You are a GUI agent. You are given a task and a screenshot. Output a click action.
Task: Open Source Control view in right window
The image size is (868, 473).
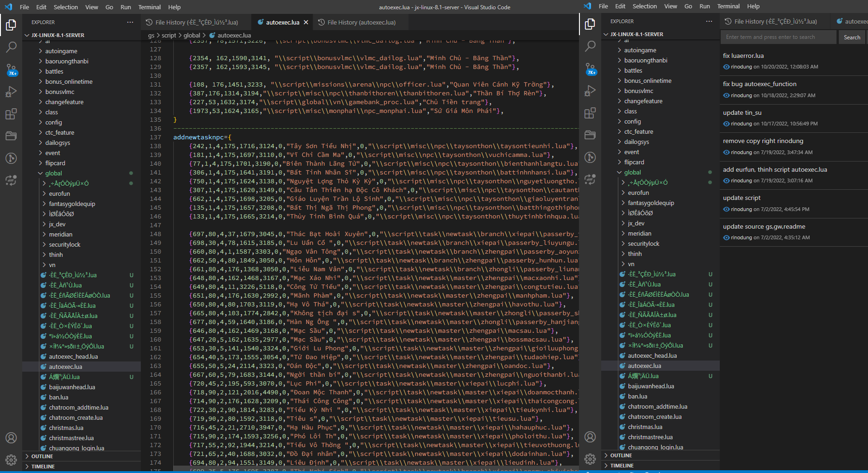590,68
